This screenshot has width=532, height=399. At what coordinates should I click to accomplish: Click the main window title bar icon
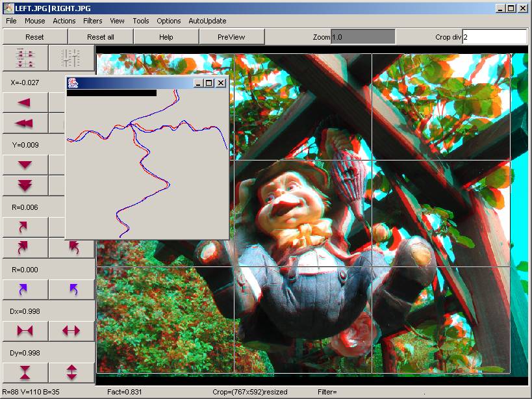coord(8,8)
